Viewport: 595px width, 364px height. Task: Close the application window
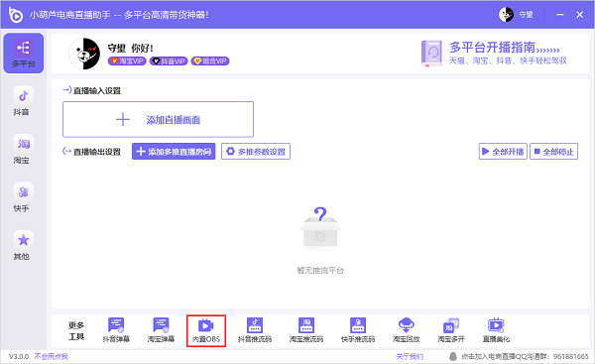[579, 15]
